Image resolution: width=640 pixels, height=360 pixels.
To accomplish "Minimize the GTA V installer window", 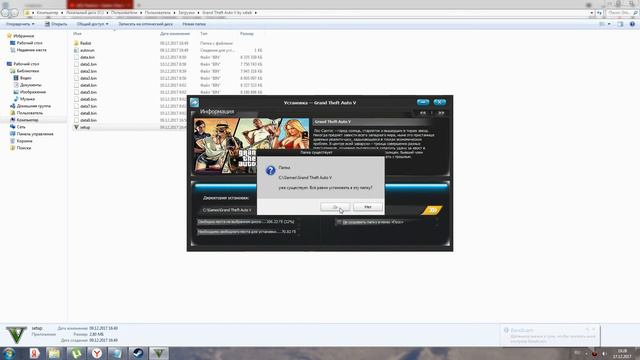I will (423, 102).
